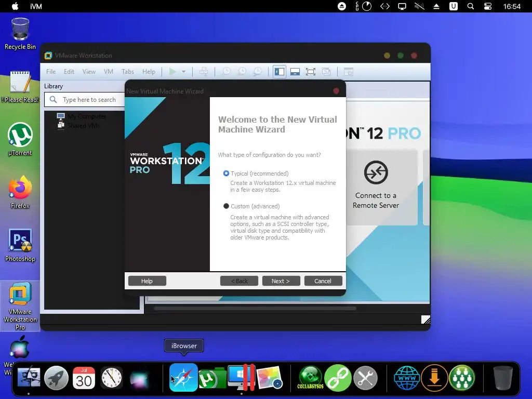This screenshot has width=532, height=399.
Task: Select Shared VMs in Library tree
Action: click(x=84, y=126)
